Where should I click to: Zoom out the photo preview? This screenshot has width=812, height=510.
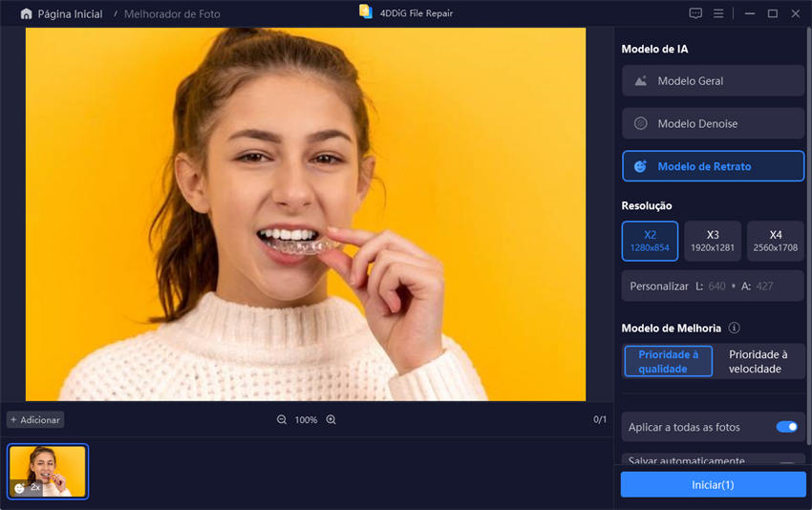(x=281, y=419)
